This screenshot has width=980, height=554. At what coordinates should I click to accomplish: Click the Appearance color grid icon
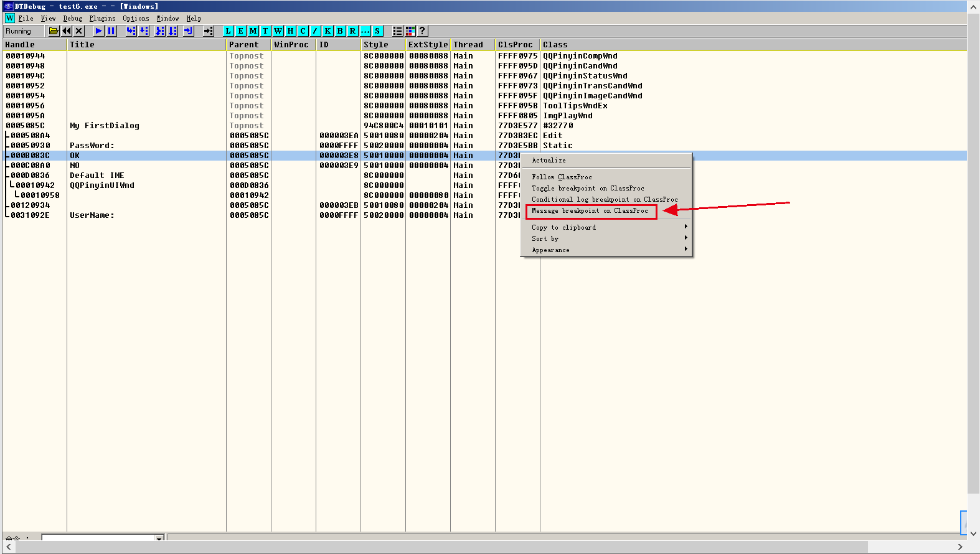[x=410, y=31]
